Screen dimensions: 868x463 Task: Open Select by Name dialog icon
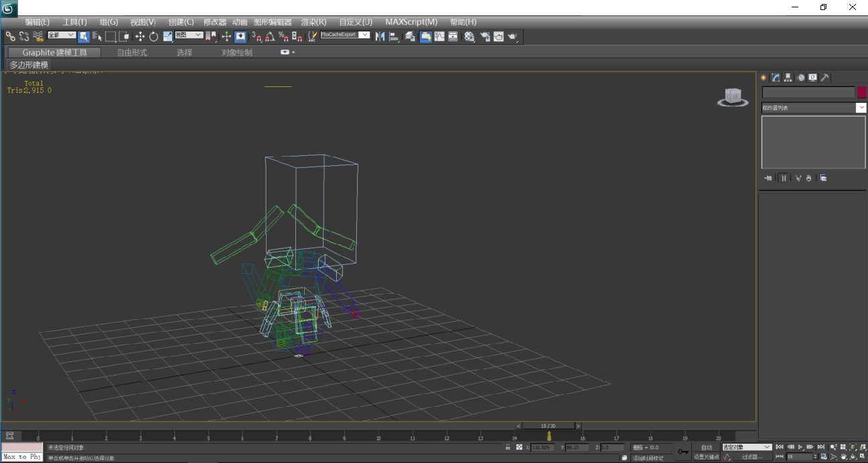coord(97,36)
